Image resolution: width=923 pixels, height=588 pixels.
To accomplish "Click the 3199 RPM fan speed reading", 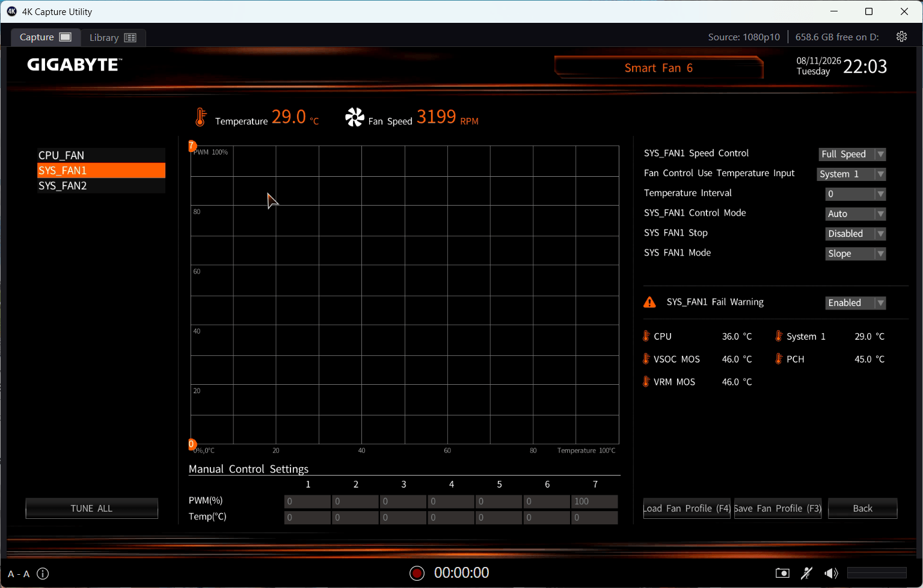I will point(447,117).
